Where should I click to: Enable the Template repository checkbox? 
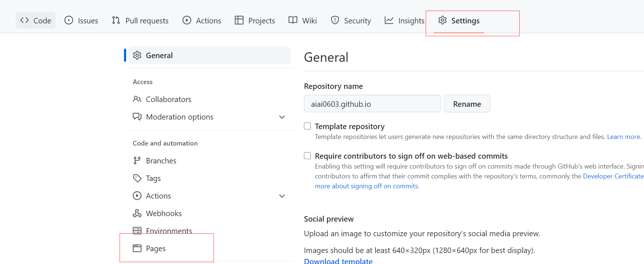308,126
